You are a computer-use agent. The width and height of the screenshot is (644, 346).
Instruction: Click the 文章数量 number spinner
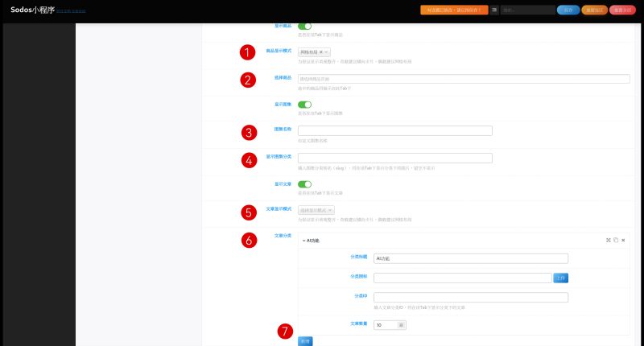(x=402, y=325)
